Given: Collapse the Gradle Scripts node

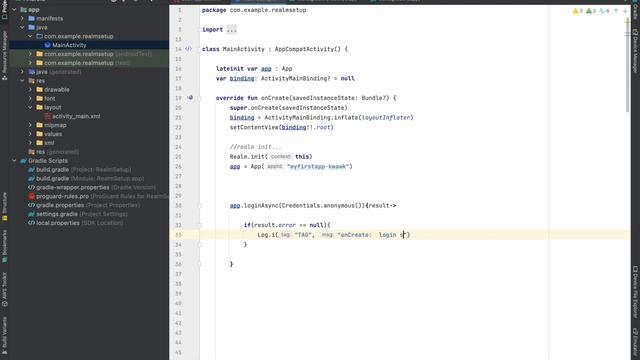Looking at the screenshot, I should pos(15,161).
